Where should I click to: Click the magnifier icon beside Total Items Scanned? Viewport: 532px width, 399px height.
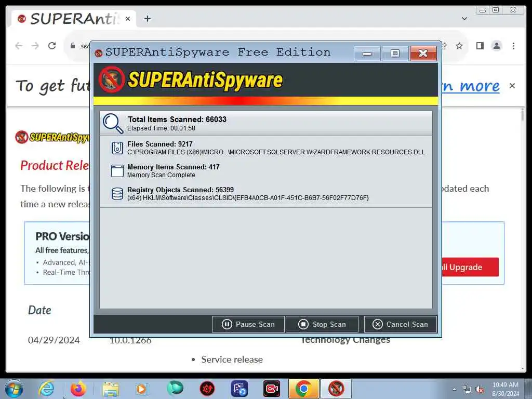(x=113, y=123)
